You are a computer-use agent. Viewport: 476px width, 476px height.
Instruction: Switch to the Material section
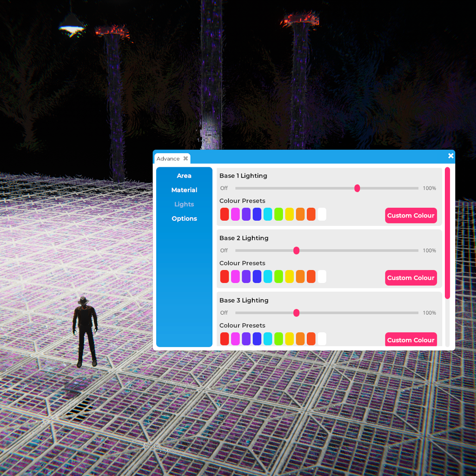(184, 190)
